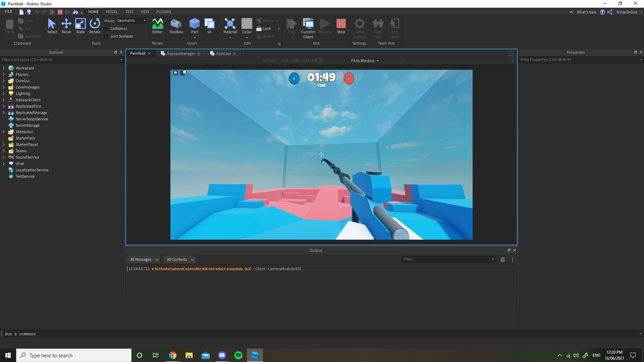Select LocalizationService in Explorer
This screenshot has height=362, width=644.
pyautogui.click(x=32, y=170)
